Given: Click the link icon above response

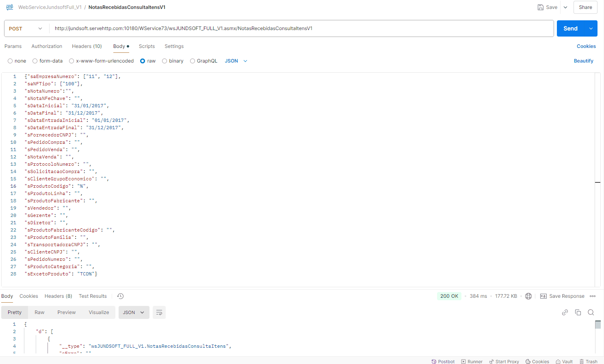Looking at the screenshot, I should click(x=565, y=312).
